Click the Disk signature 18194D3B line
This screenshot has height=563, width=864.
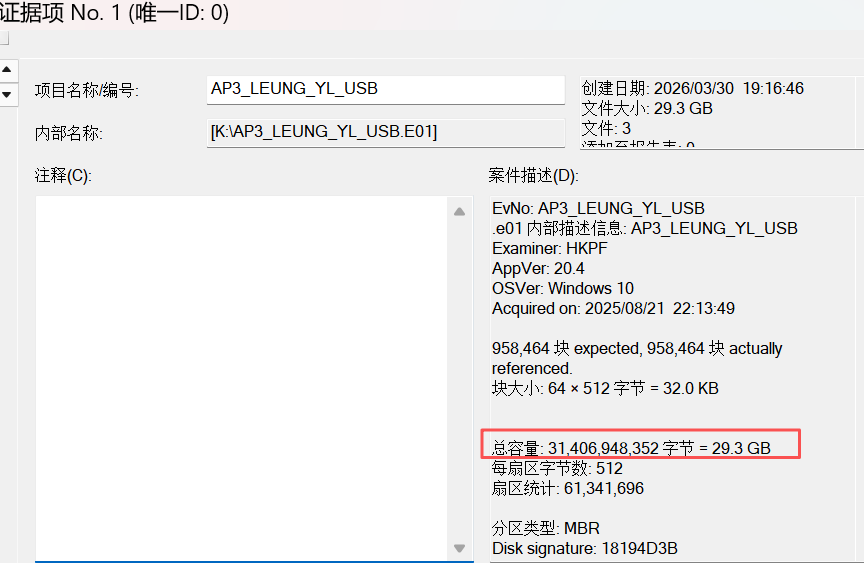click(x=584, y=548)
